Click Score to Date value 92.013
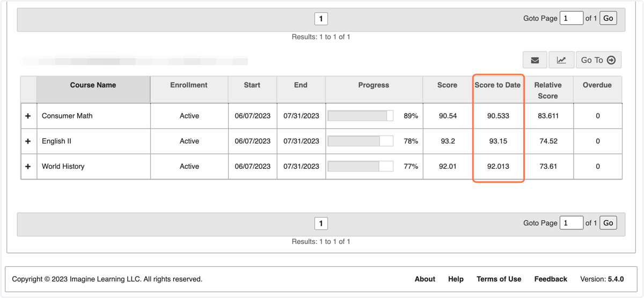This screenshot has height=298, width=644. coord(498,166)
